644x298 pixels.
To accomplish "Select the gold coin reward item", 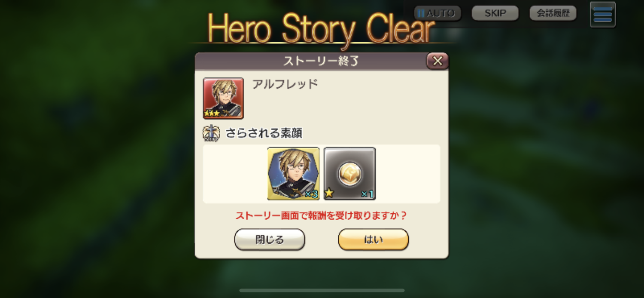I will point(349,174).
